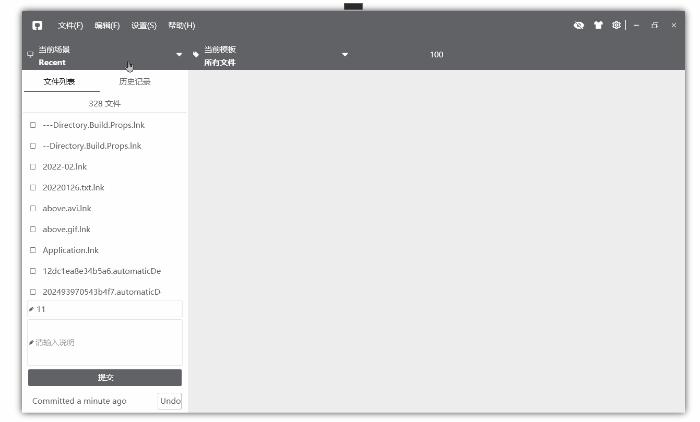Check the 20220126.txt.lnk checkbox
The image size is (700, 422).
33,188
